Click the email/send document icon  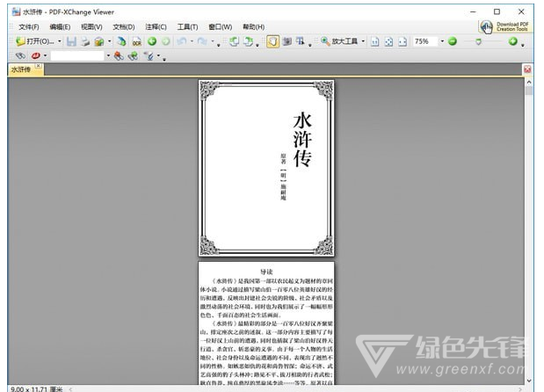pyautogui.click(x=99, y=41)
